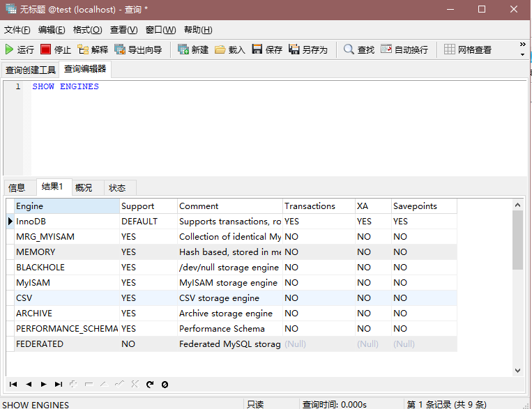Select the ARCHIVE engine cell
532x409 pixels.
coord(67,313)
